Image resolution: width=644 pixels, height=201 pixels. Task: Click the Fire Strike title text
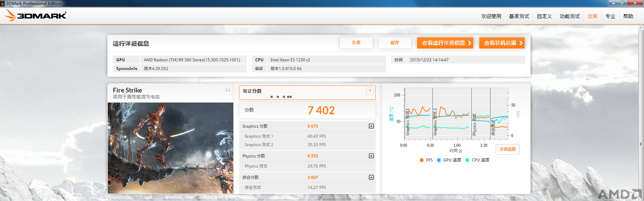127,90
